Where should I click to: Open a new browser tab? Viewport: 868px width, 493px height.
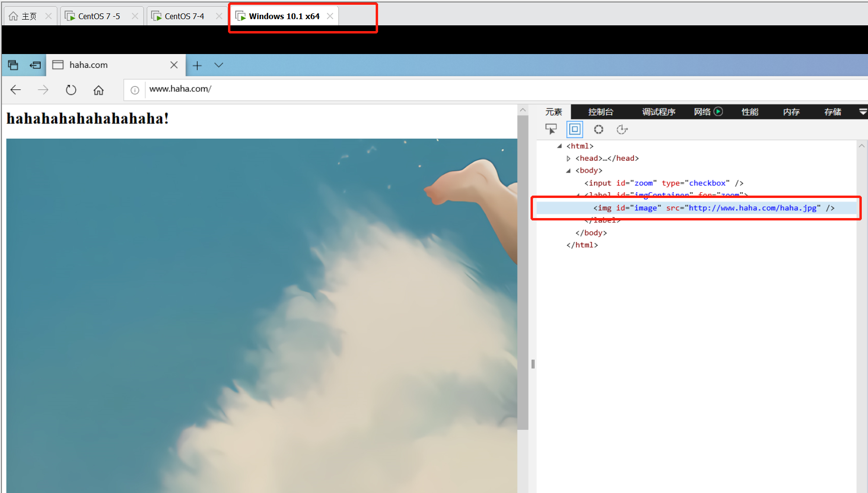pyautogui.click(x=197, y=66)
